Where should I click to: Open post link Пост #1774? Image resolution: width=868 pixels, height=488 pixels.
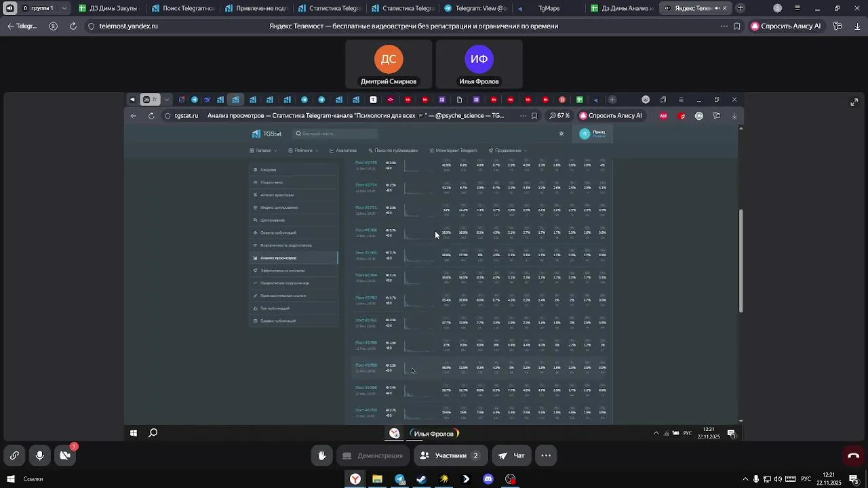click(x=366, y=185)
